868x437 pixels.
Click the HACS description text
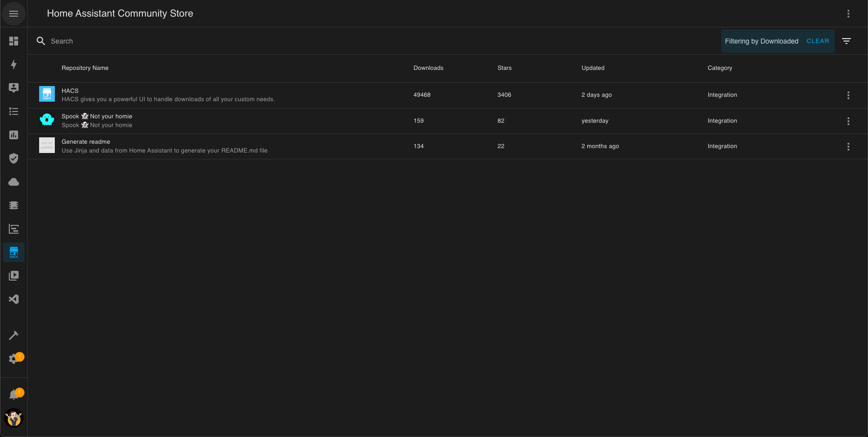[168, 99]
